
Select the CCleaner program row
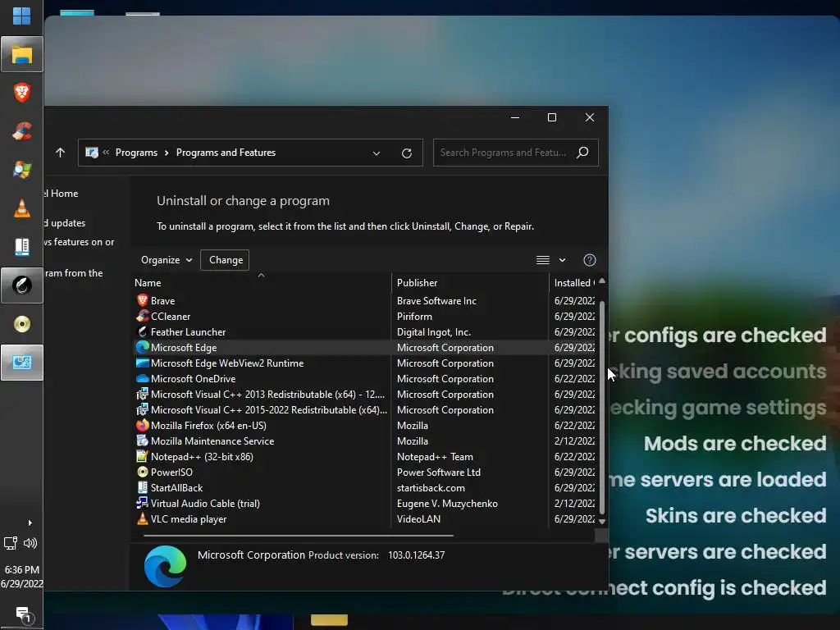tap(364, 316)
